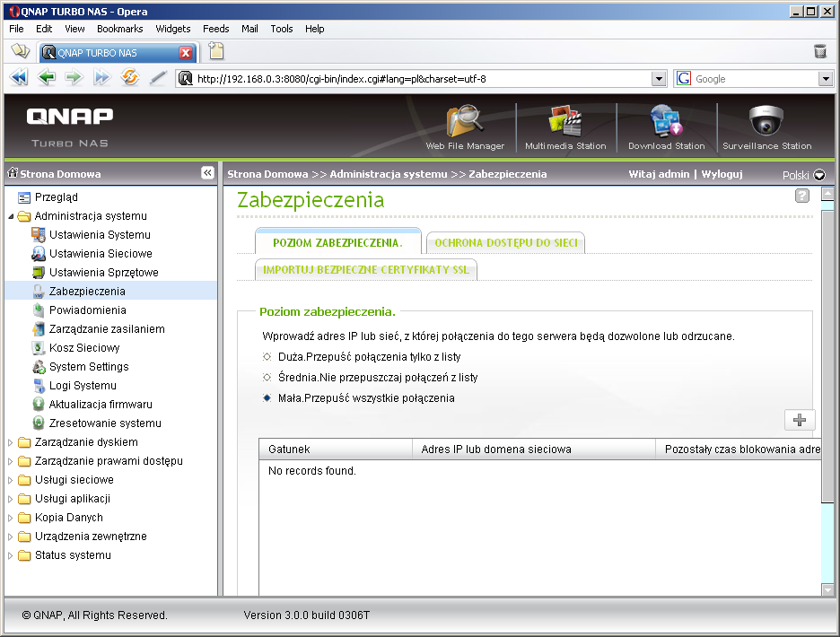Screen dimensions: 840x637
Task: Open System Settings in sidebar
Action: tap(89, 367)
